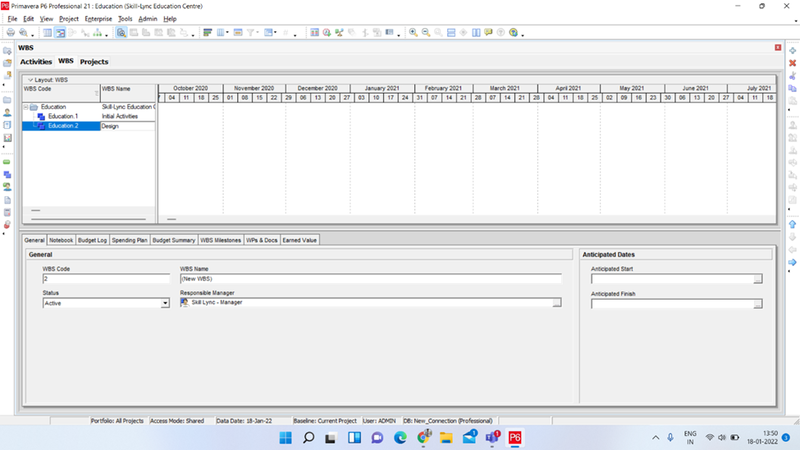800x450 pixels.
Task: Click the Add plus icon on right command bar
Action: pyautogui.click(x=792, y=51)
